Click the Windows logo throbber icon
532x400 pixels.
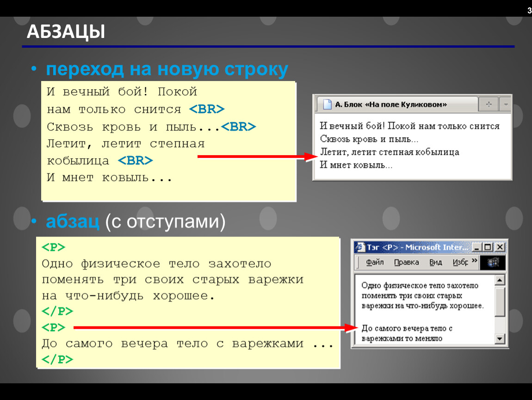(493, 262)
